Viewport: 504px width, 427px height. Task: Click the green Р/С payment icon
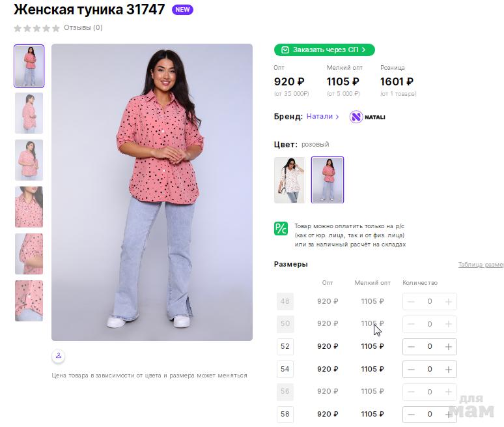[x=281, y=229]
